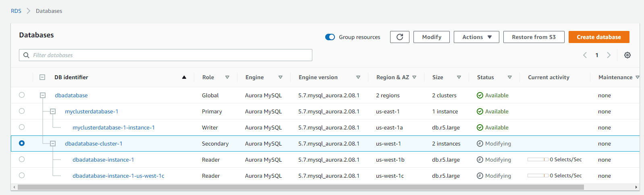The width and height of the screenshot is (644, 195).
Task: Open Engine version column sort dropdown
Action: coord(358,77)
